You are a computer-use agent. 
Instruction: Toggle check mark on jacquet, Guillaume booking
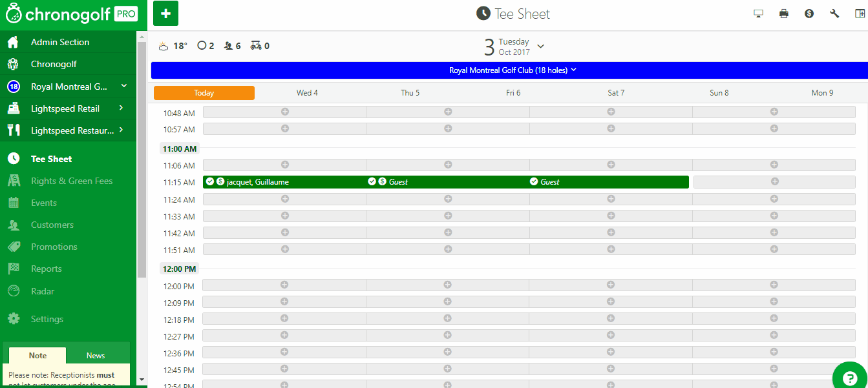pos(209,182)
